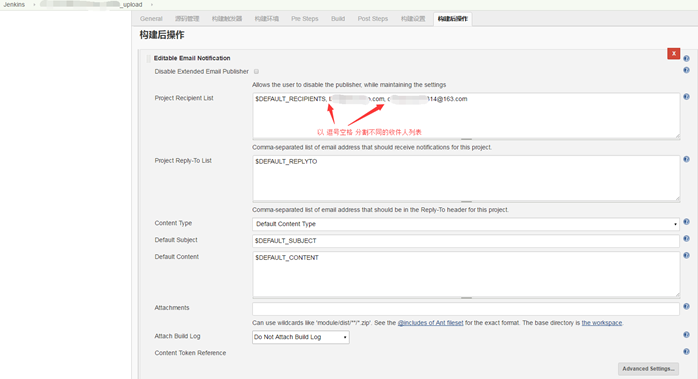698x379 pixels.
Task: Focus the Project Reply-To List text area
Action: click(466, 178)
